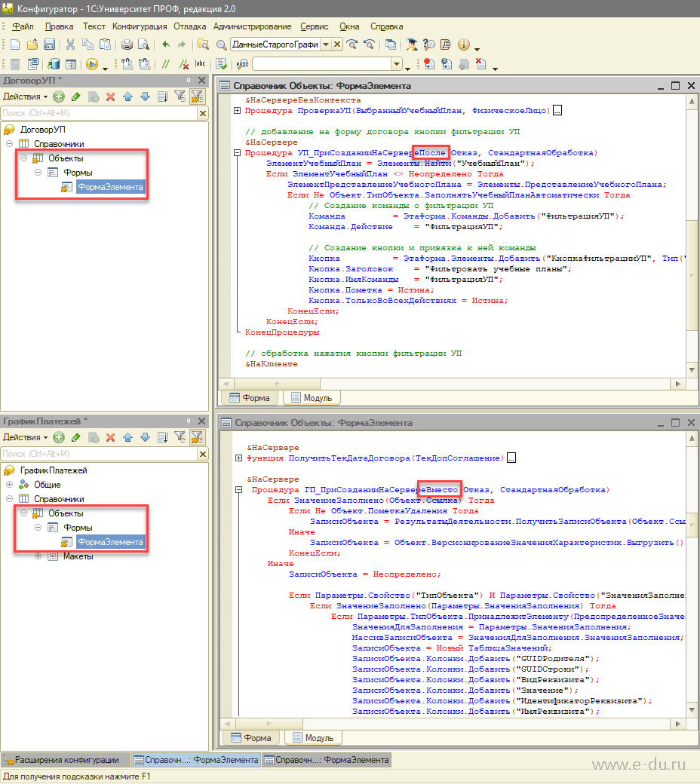Viewport: 700px width, 784px height.
Task: Start debugging with the play icon
Action: [91, 64]
